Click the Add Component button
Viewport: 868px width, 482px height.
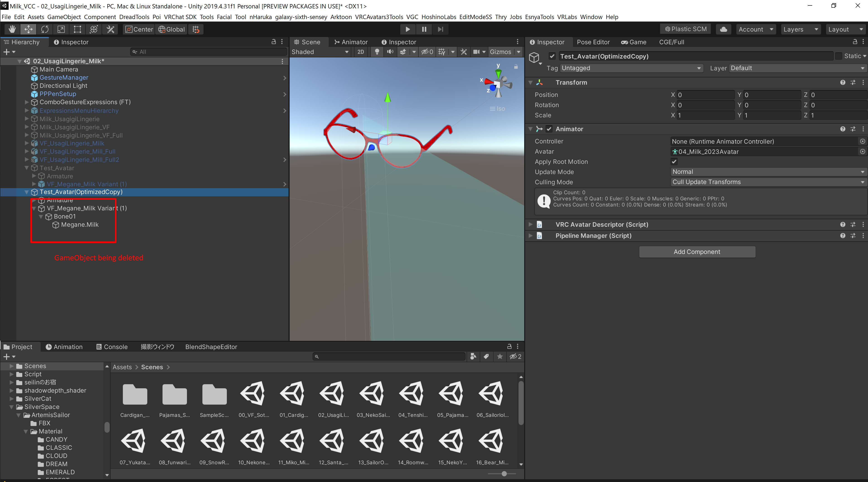(697, 252)
